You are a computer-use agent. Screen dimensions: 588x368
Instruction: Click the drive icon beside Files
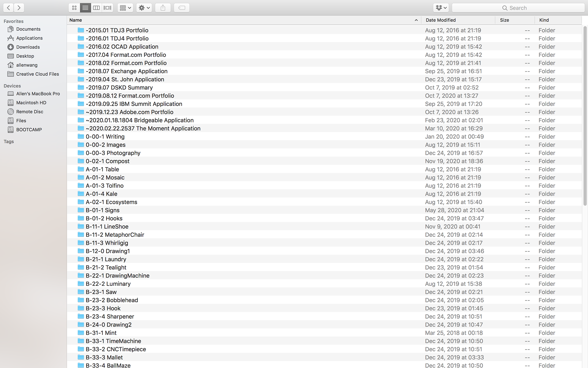(x=10, y=121)
